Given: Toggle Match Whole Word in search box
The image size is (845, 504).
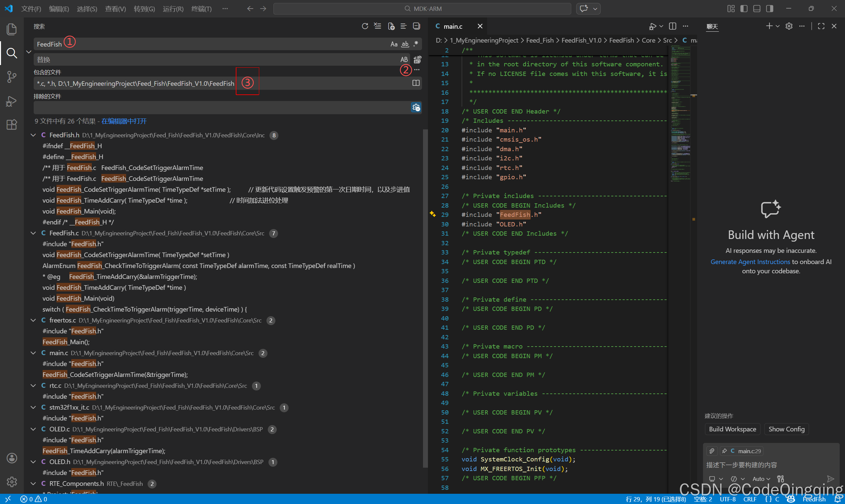Looking at the screenshot, I should (x=405, y=44).
